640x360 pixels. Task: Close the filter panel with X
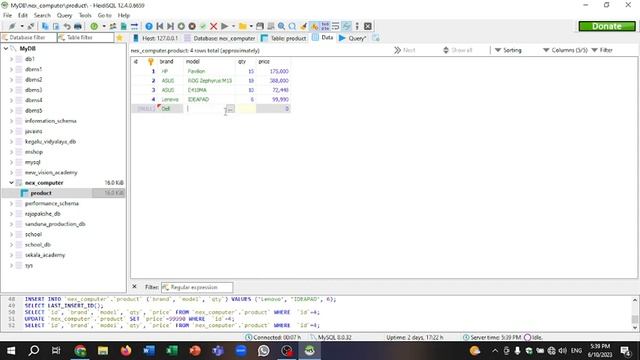tap(134, 287)
